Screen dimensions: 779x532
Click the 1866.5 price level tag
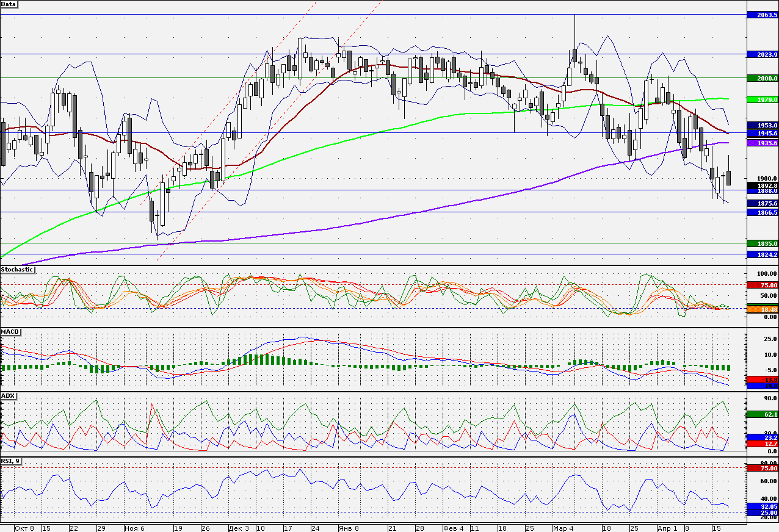point(763,212)
